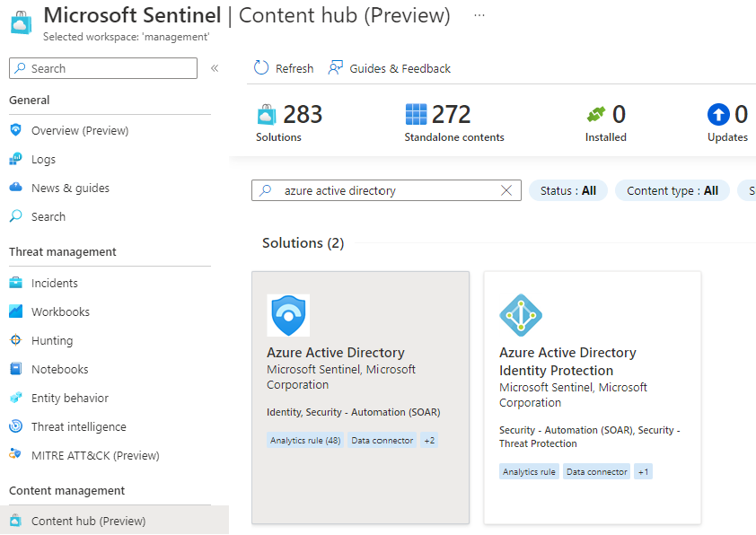The height and width of the screenshot is (535, 756).
Task: Click the Entity behavior icon
Action: pos(16,398)
